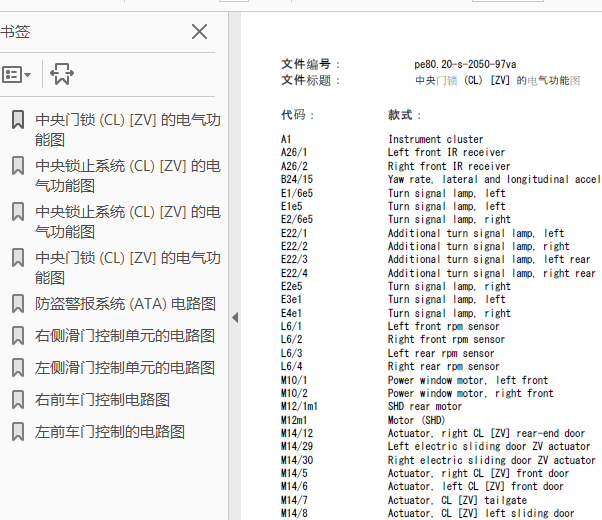Click text Power window motor, left front
Image resolution: width=602 pixels, height=520 pixels.
468,380
